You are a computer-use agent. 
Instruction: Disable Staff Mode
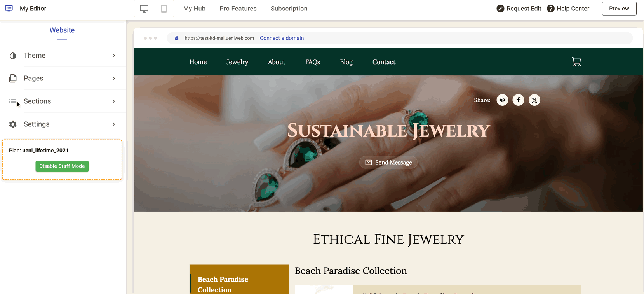[62, 166]
